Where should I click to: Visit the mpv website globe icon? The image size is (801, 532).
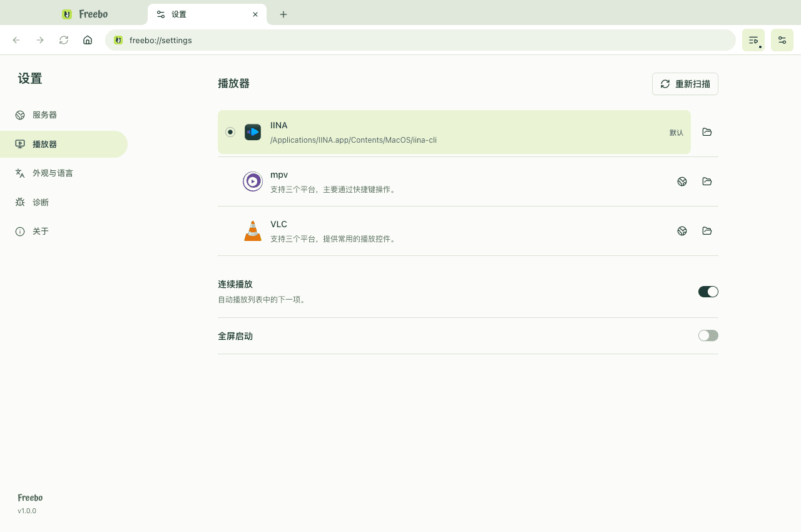tap(682, 182)
